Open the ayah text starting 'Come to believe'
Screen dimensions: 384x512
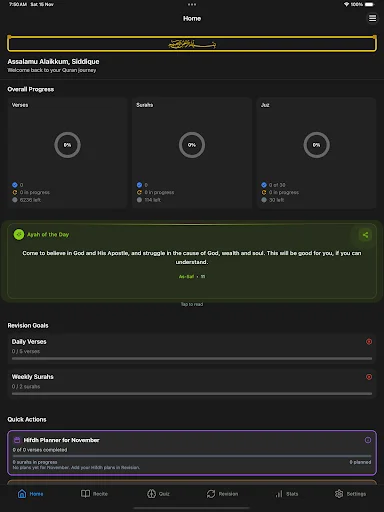(192, 257)
